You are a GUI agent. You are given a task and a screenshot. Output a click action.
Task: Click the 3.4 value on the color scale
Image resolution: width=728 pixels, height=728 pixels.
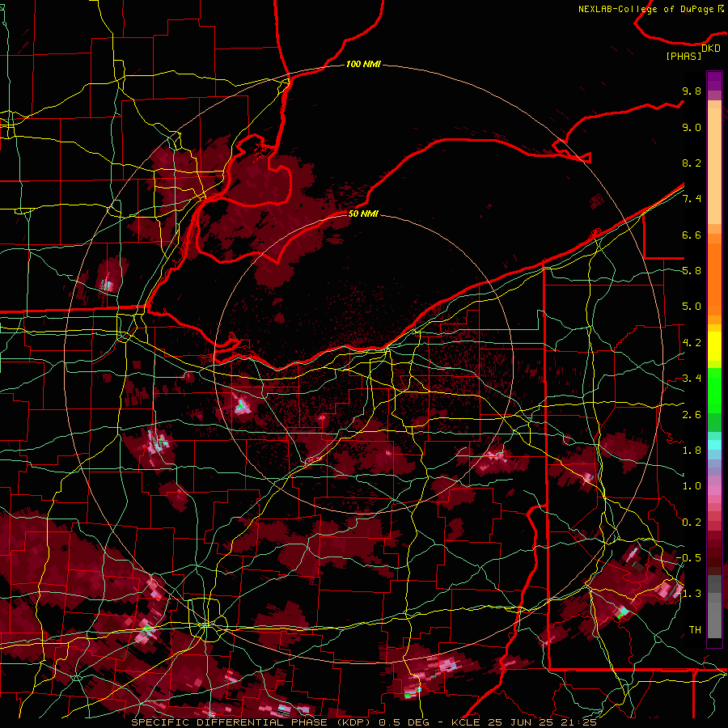pyautogui.click(x=692, y=379)
